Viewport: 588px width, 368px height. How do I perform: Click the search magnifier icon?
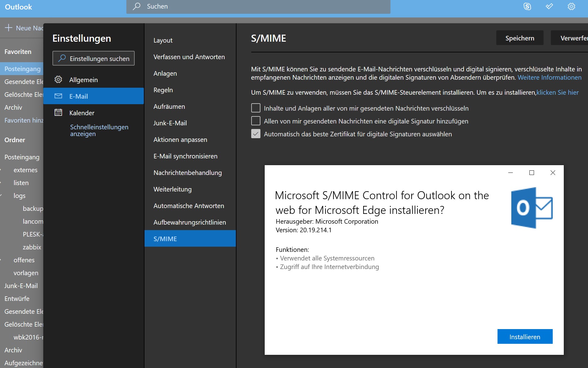[x=136, y=6]
